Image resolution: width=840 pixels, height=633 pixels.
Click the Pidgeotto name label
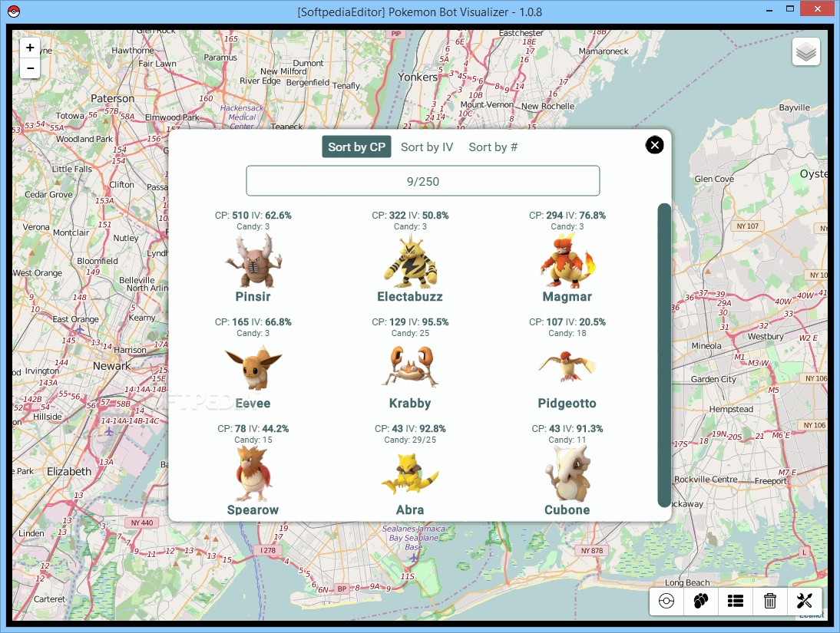coord(567,404)
